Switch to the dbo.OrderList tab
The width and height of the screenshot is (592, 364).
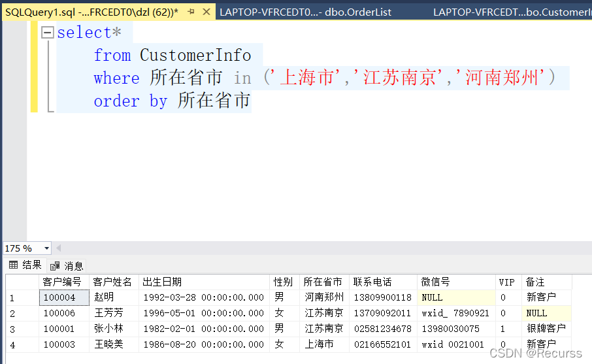(x=305, y=12)
